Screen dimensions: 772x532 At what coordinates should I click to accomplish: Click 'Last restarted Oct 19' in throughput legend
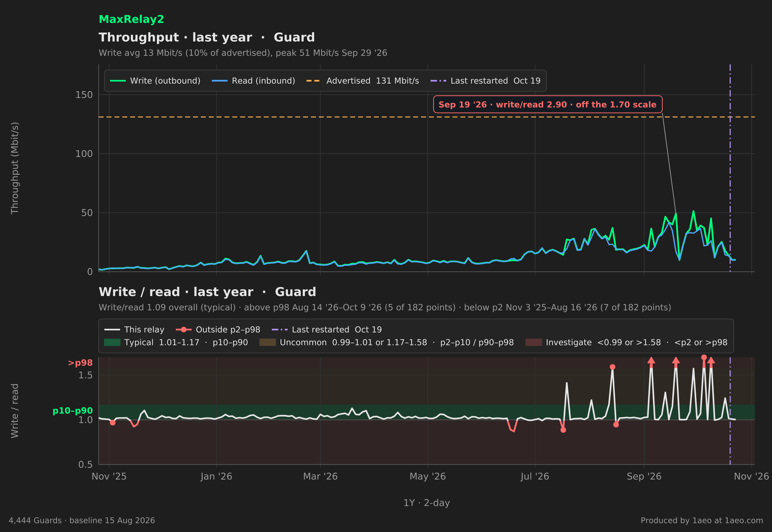point(485,81)
